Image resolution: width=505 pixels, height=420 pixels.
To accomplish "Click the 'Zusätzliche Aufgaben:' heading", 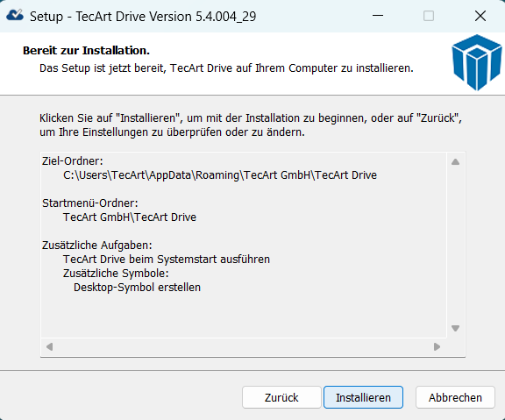I will pos(97,246).
